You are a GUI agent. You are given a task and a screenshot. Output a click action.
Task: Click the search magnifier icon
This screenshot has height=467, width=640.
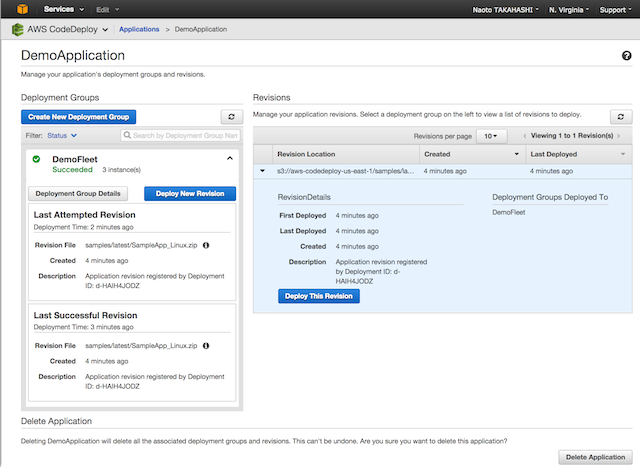click(x=127, y=135)
